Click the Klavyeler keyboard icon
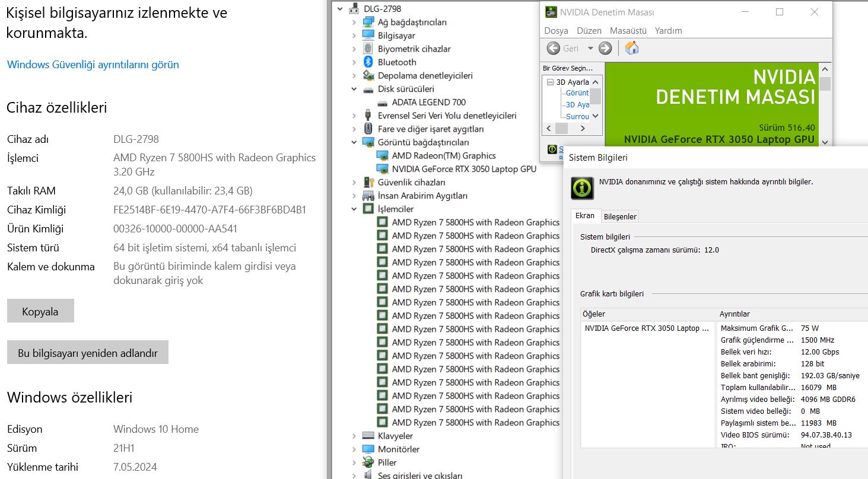The image size is (868, 479). (x=368, y=436)
